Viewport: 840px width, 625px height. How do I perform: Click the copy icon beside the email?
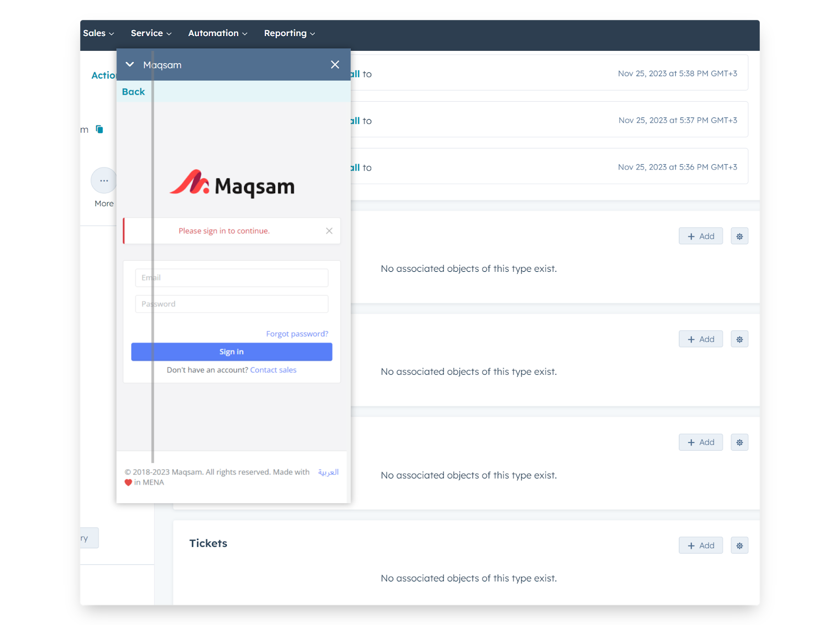coord(99,129)
